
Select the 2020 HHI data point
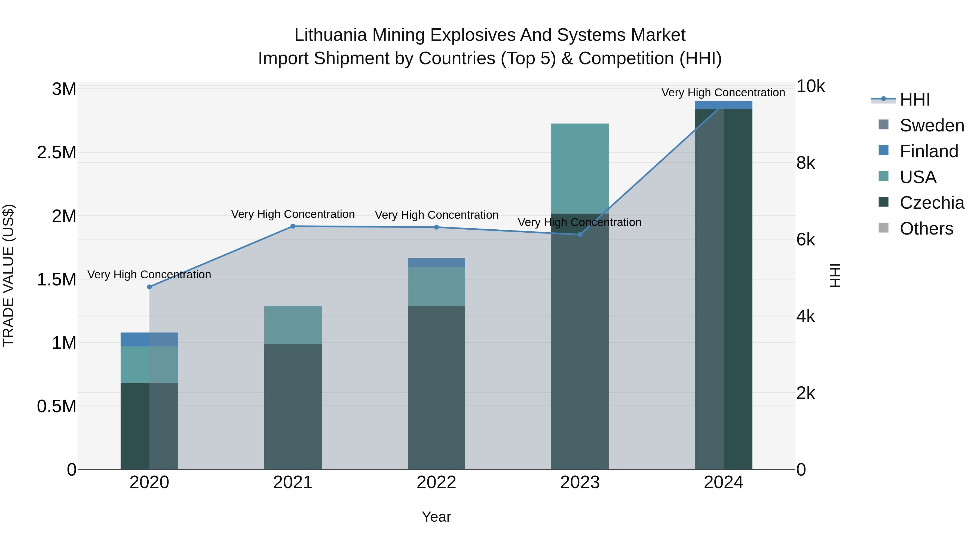pyautogui.click(x=149, y=287)
